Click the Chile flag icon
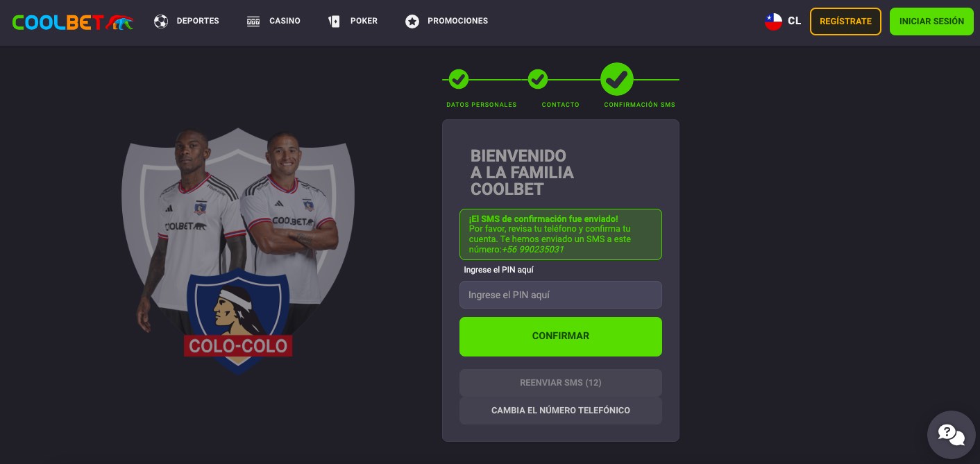The width and height of the screenshot is (980, 464). click(774, 22)
